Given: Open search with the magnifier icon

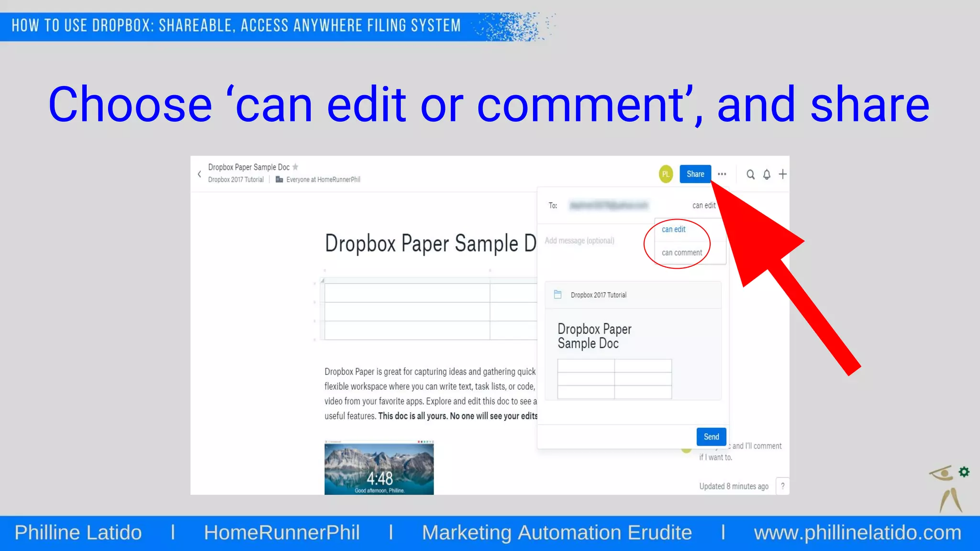Looking at the screenshot, I should (x=750, y=175).
